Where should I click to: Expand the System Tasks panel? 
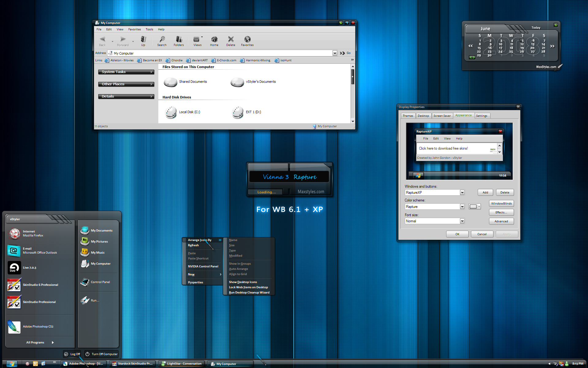[x=126, y=72]
